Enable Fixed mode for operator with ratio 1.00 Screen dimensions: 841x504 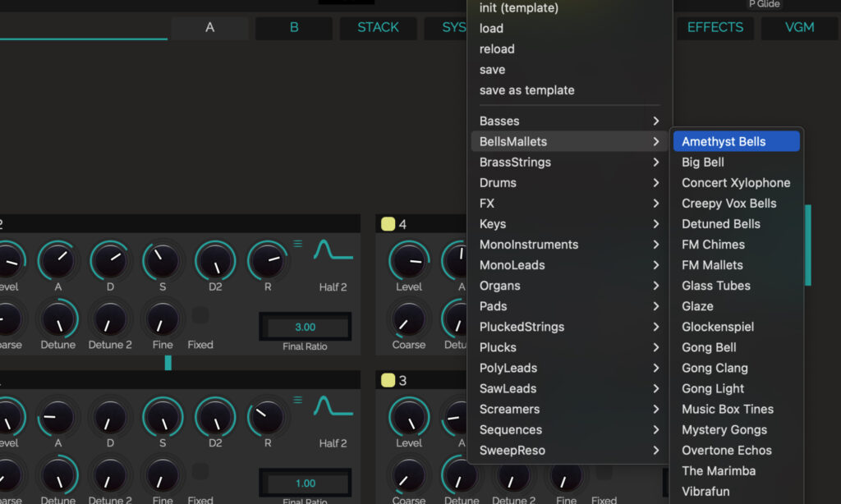pyautogui.click(x=200, y=472)
